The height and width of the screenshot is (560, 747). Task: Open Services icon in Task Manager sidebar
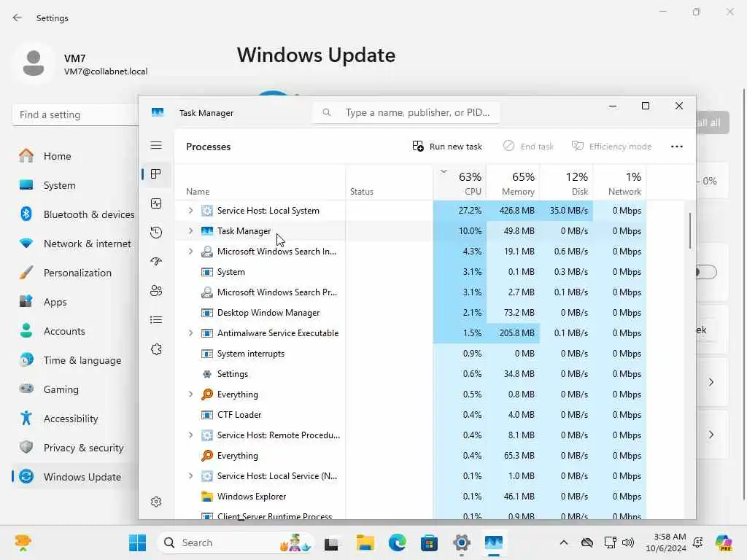[x=156, y=349]
